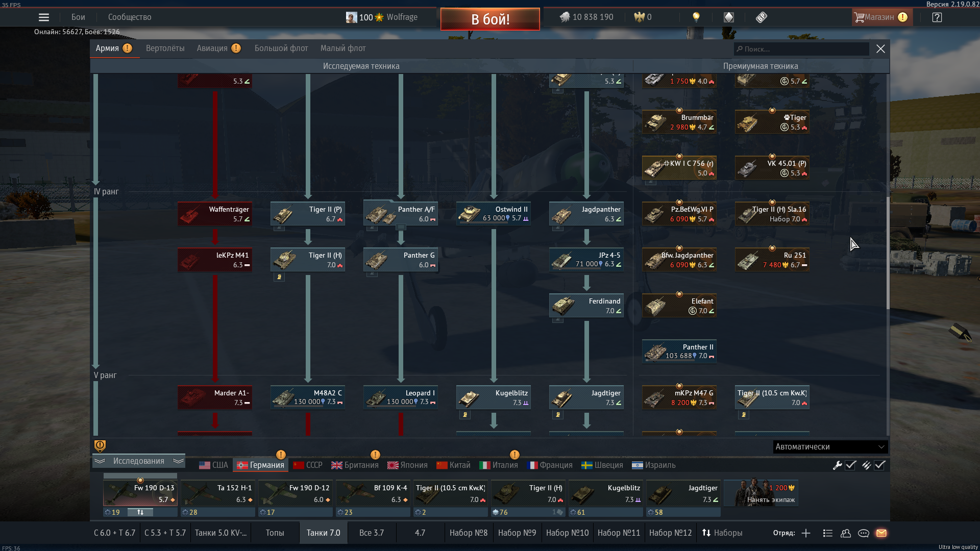Viewport: 980px width, 551px height.
Task: Click the shield warning badge above Исследования
Action: coord(100,446)
